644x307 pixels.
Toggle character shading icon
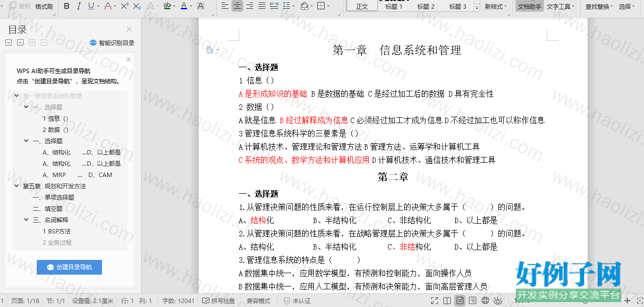point(200,6)
